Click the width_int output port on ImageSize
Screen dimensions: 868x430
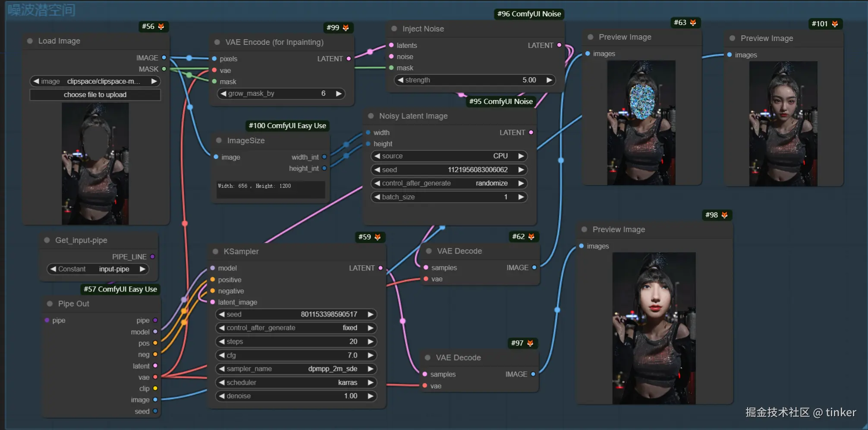pyautogui.click(x=324, y=157)
